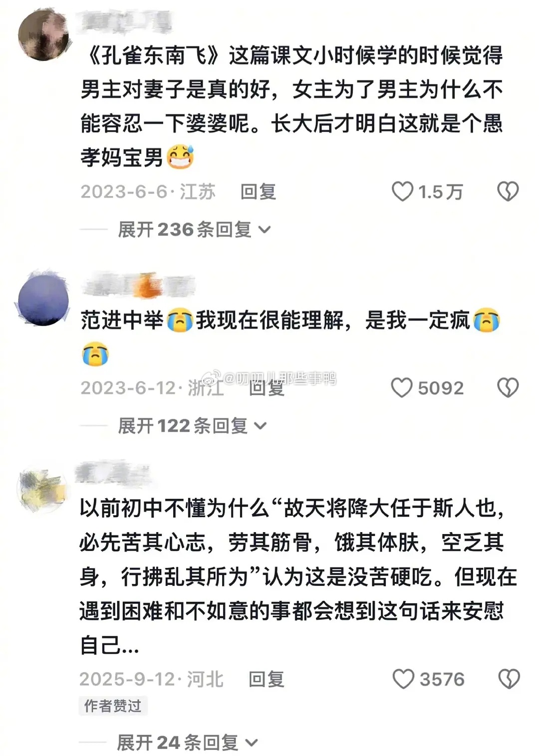Click the 作者赞过 badge

coord(113,706)
